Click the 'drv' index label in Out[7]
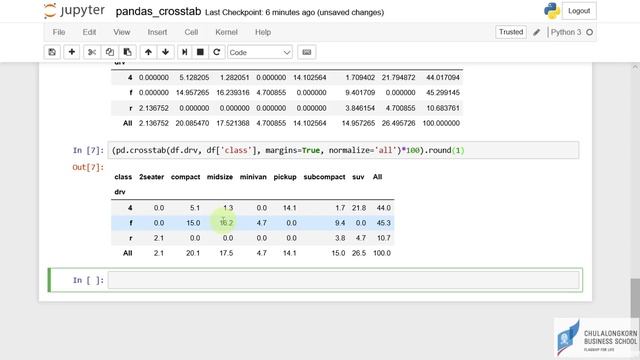Viewport: 640px width, 360px height. point(120,192)
